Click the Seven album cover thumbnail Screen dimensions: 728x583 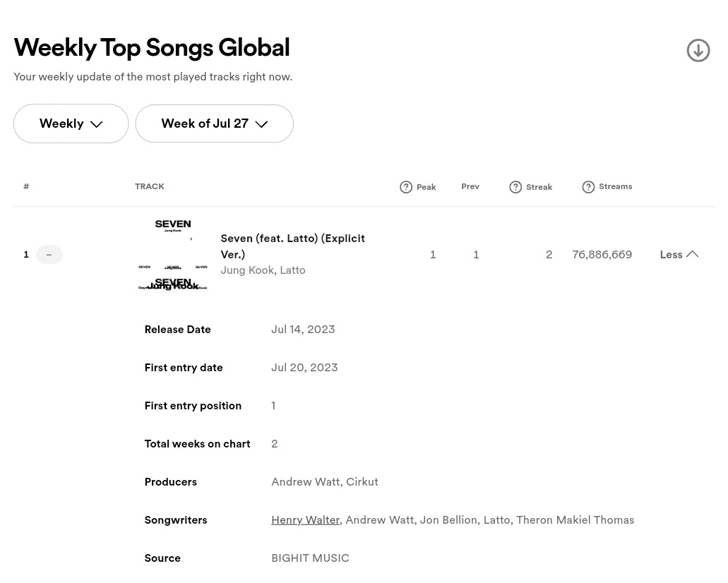coord(173,254)
